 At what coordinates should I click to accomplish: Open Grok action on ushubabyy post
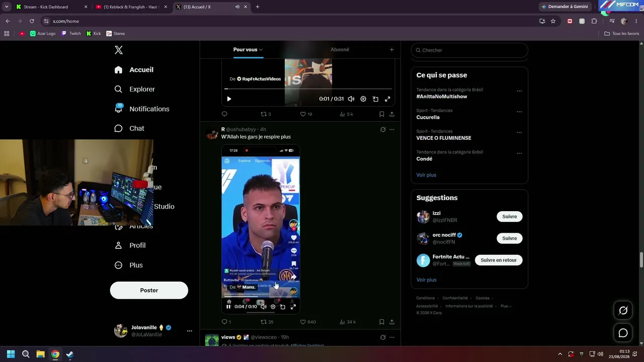coord(383,130)
